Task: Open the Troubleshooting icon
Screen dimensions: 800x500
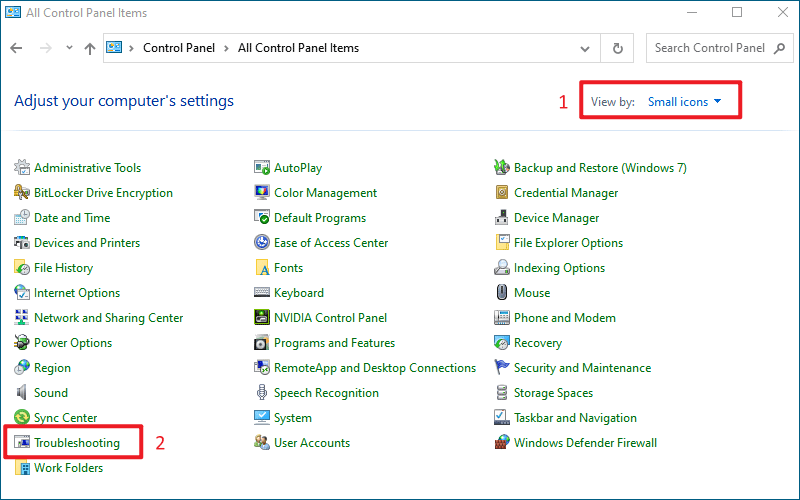Action: [22, 442]
